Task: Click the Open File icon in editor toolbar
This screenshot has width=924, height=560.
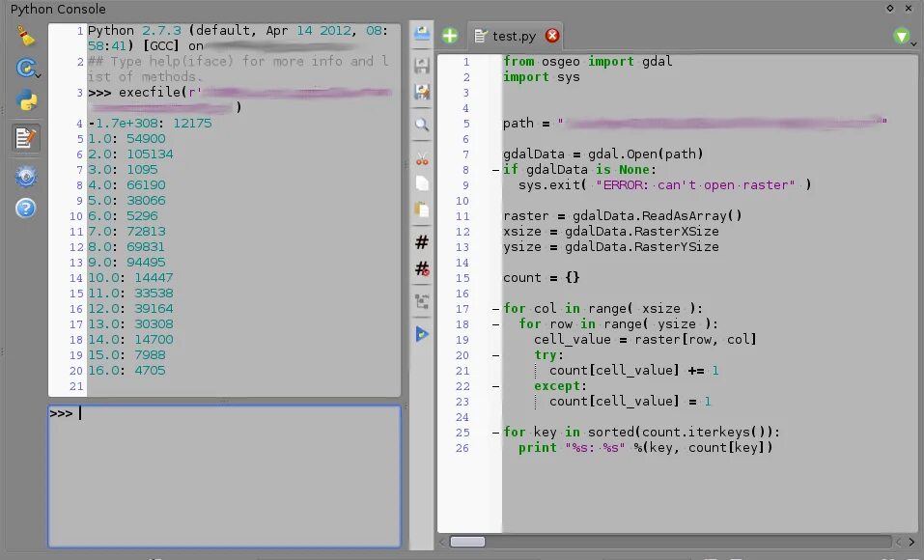Action: (421, 33)
